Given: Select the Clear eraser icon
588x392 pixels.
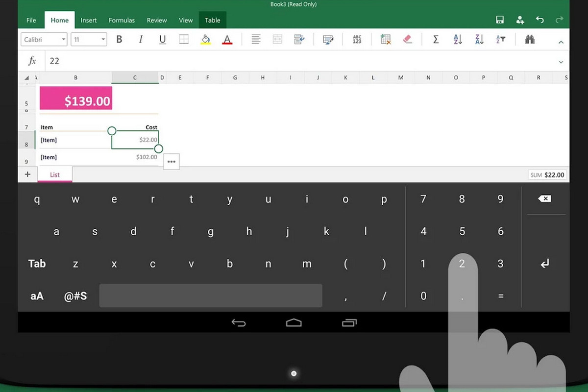Looking at the screenshot, I should [x=407, y=40].
